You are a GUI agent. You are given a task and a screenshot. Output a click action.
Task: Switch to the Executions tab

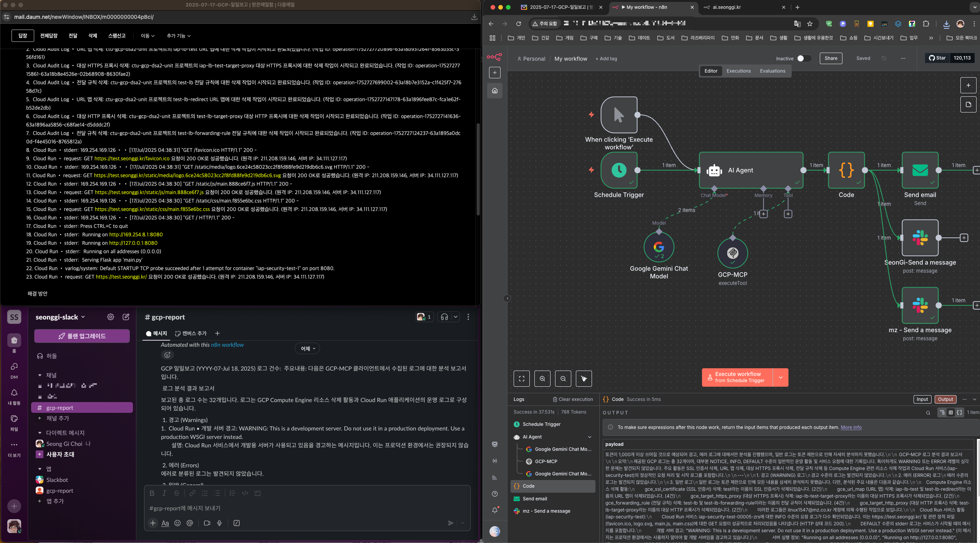[738, 71]
